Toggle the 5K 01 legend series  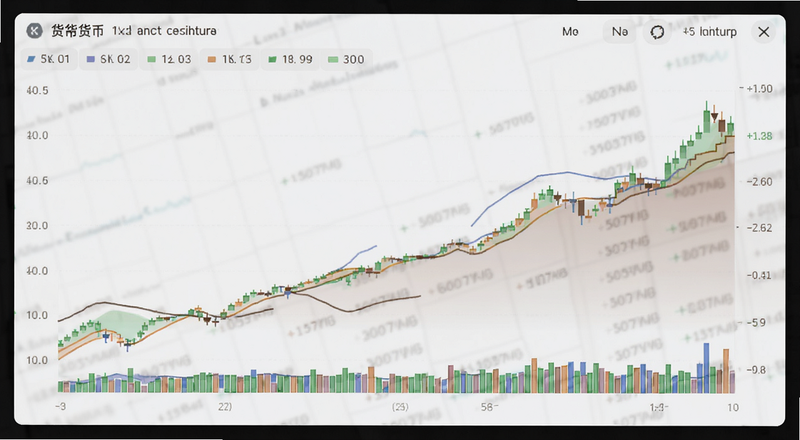(49, 59)
